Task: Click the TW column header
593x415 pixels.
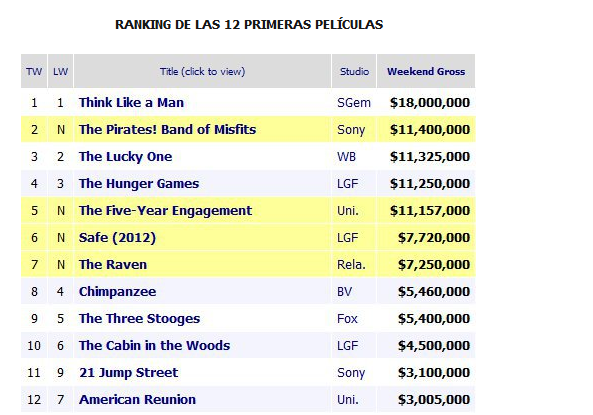Action: point(34,71)
